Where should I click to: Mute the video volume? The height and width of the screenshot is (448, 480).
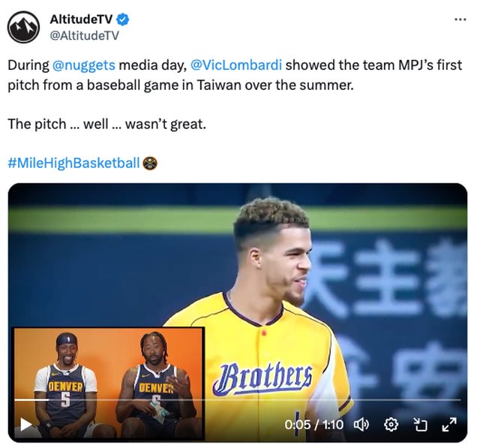point(361,425)
